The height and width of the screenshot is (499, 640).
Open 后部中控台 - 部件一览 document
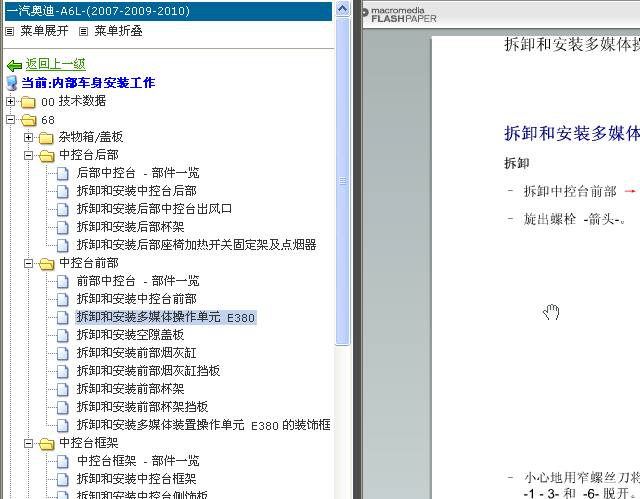click(x=138, y=173)
